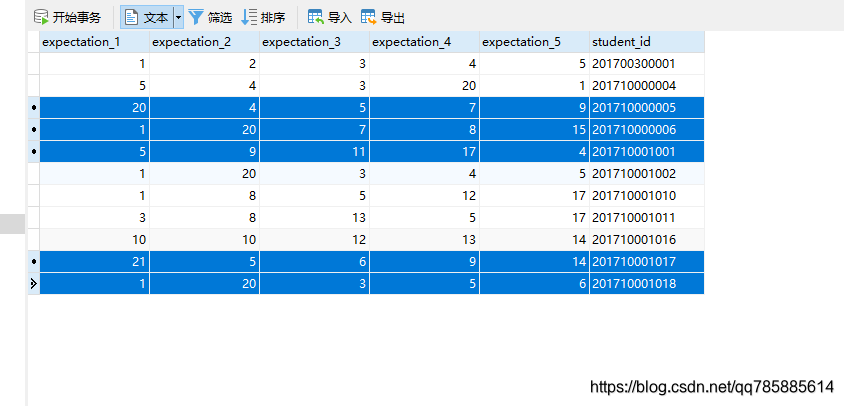The height and width of the screenshot is (406, 844).
Task: Click expectation_5 value 6 in row 201710001018
Action: pos(534,284)
